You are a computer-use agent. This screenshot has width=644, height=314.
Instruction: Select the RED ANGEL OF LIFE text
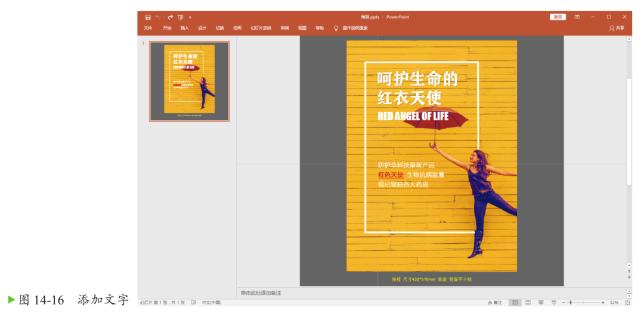coord(413,116)
